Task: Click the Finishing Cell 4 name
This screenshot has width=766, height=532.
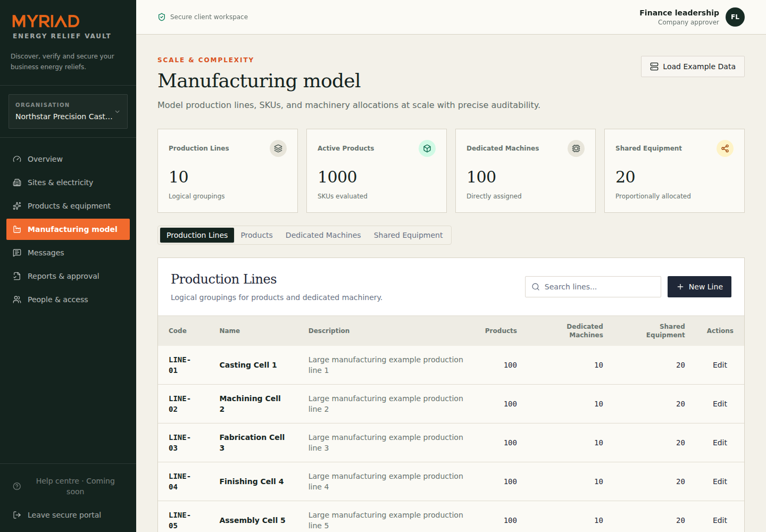Action: 252,481
